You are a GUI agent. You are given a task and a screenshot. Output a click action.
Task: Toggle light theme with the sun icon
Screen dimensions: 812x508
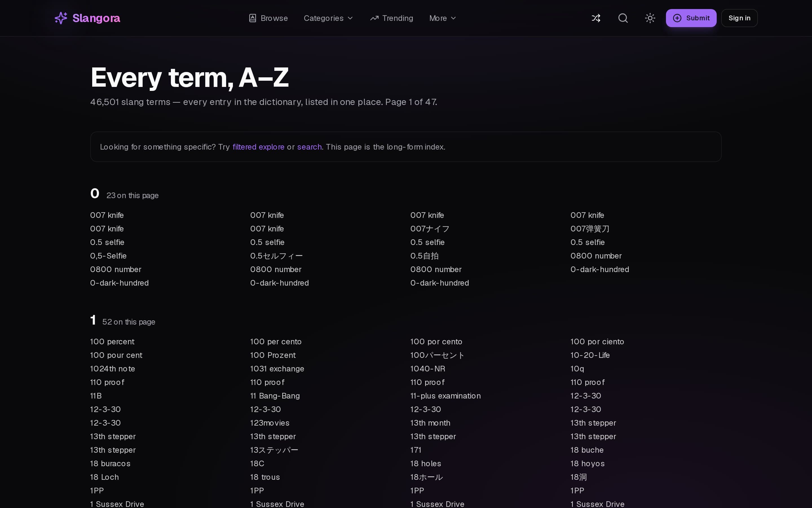click(650, 18)
